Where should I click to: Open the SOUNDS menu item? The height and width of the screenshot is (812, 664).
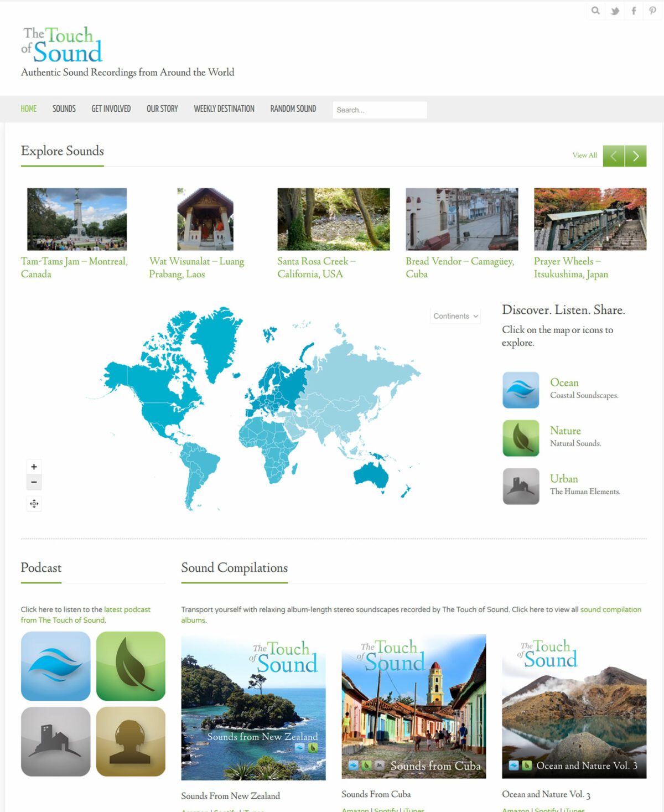click(64, 109)
